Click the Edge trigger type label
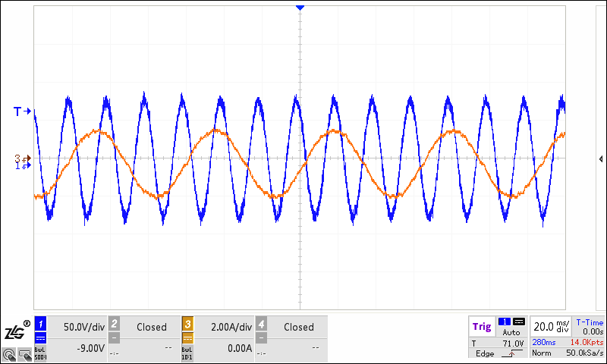The width and height of the screenshot is (607, 364). pyautogui.click(x=484, y=354)
